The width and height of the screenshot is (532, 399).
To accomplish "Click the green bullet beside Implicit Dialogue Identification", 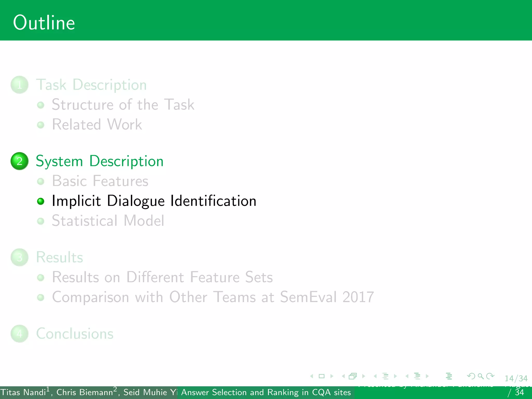I will click(41, 201).
